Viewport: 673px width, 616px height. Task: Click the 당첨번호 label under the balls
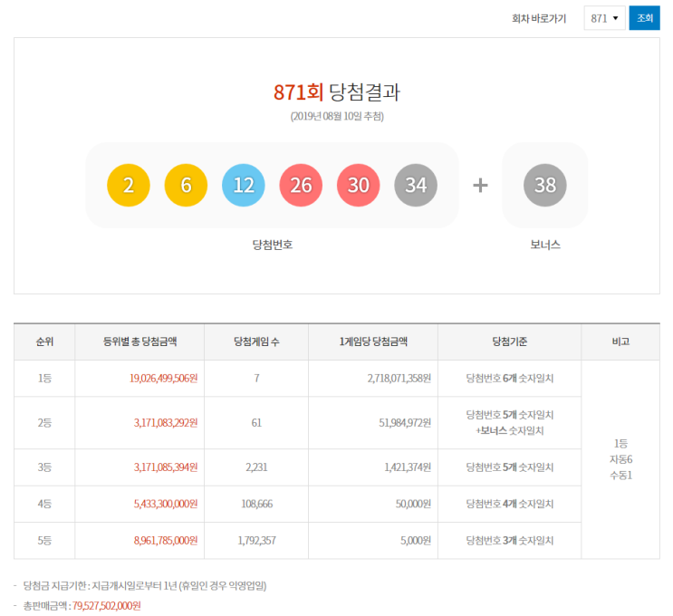pyautogui.click(x=273, y=245)
